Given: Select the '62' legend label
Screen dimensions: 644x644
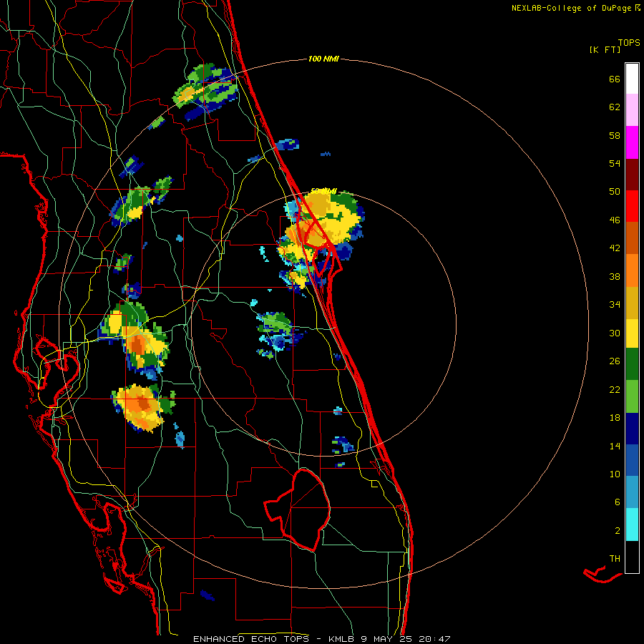Looking at the screenshot, I should coord(615,107).
